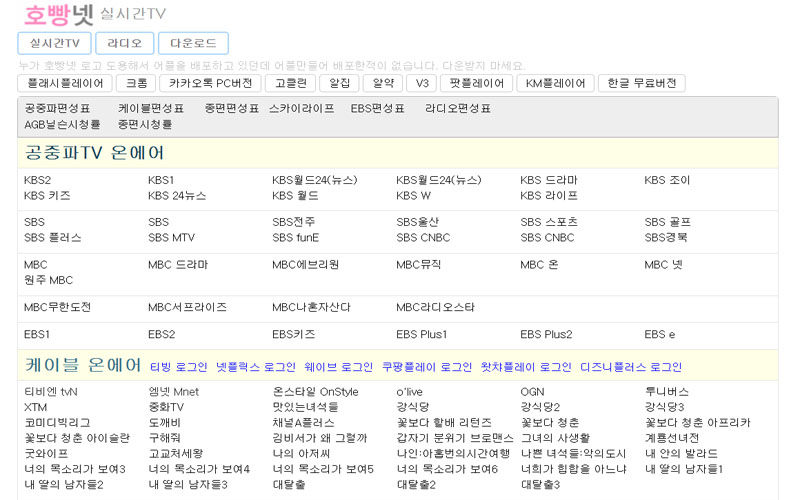Click the 디즈니플러스 로그인 link
This screenshot has height=500, width=800.
tap(630, 367)
